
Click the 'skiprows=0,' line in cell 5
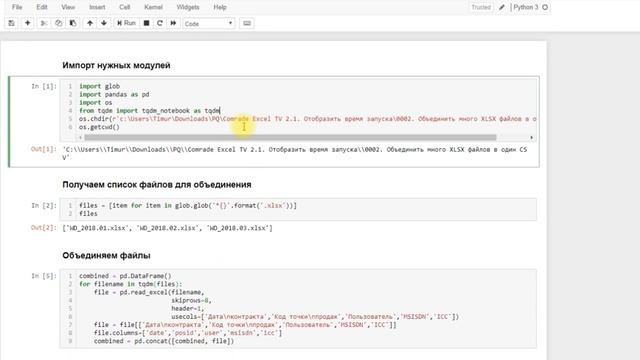click(191, 300)
